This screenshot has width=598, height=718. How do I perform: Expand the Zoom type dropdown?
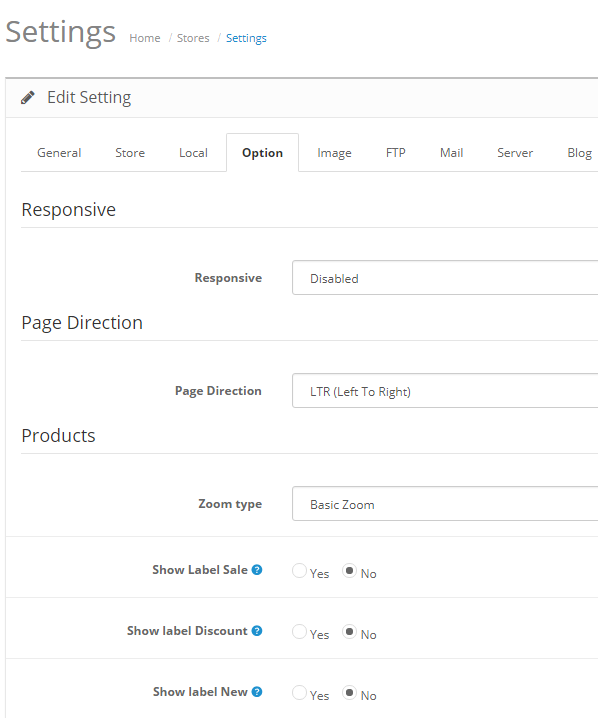click(445, 504)
